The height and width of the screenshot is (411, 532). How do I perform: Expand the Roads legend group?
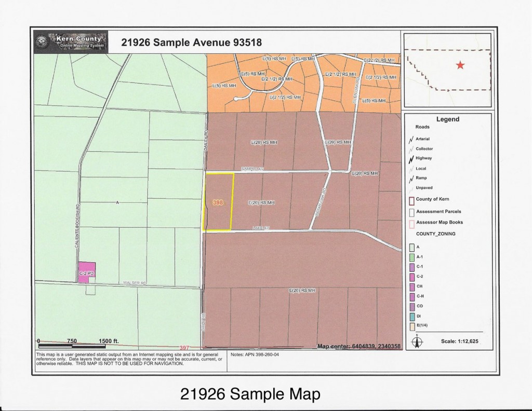[x=422, y=126]
